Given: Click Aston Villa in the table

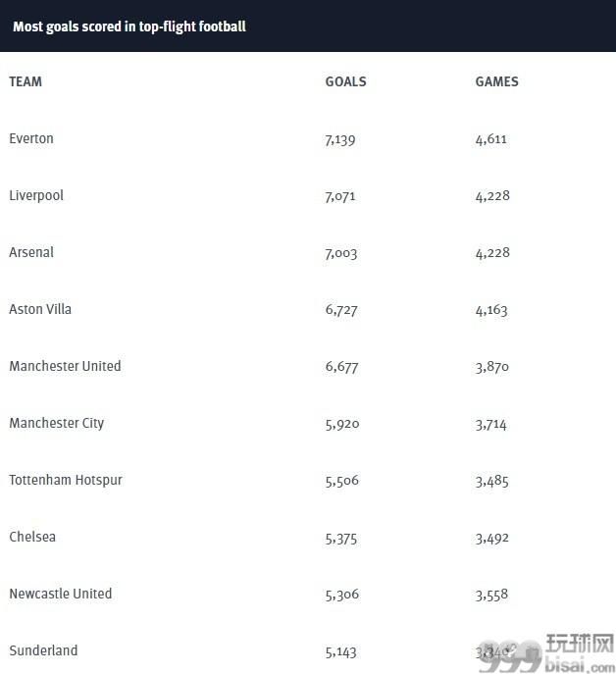Looking at the screenshot, I should (40, 309).
